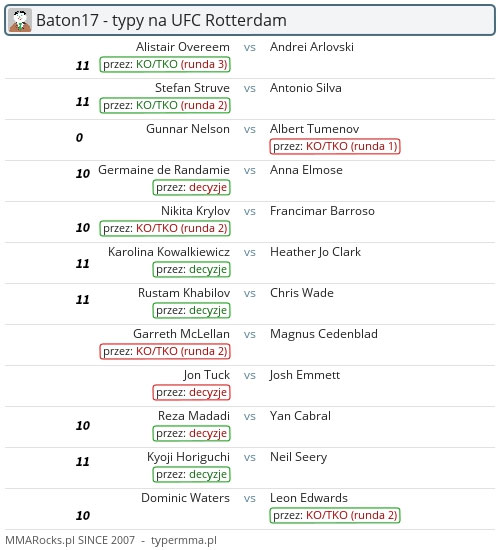The width and height of the screenshot is (500, 550).
Task: Click Leon Edwards' KO/TKO runda 2 badge
Action: [x=335, y=515]
